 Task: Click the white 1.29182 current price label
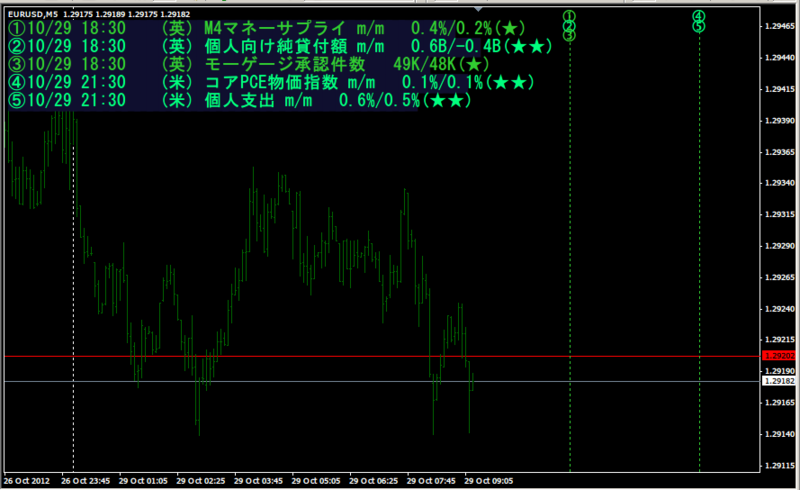click(779, 381)
